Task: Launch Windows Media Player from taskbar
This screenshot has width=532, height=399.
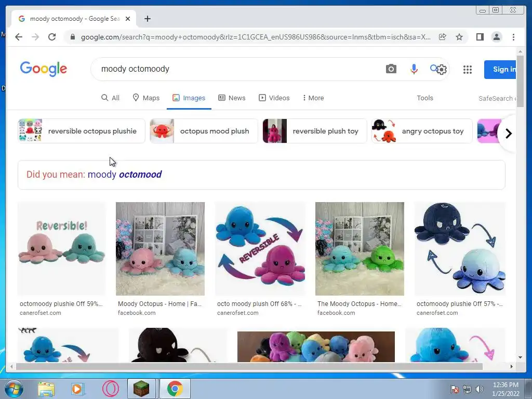Action: (x=78, y=389)
